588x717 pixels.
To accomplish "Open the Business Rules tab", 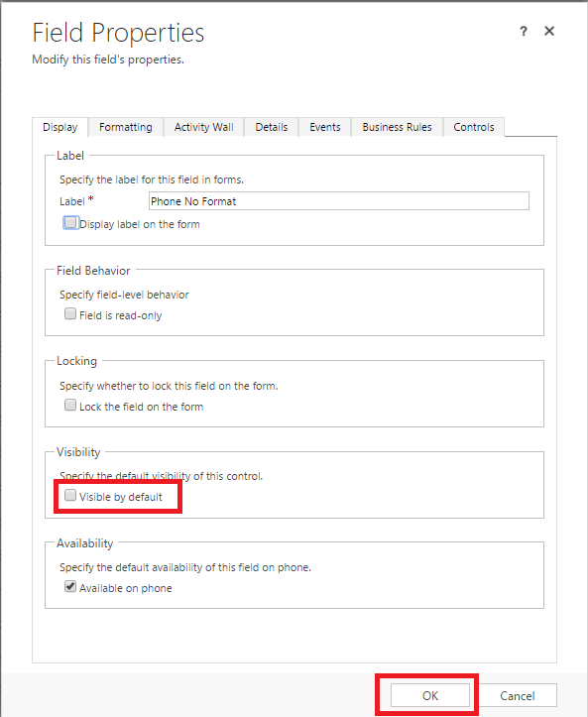I will click(397, 127).
